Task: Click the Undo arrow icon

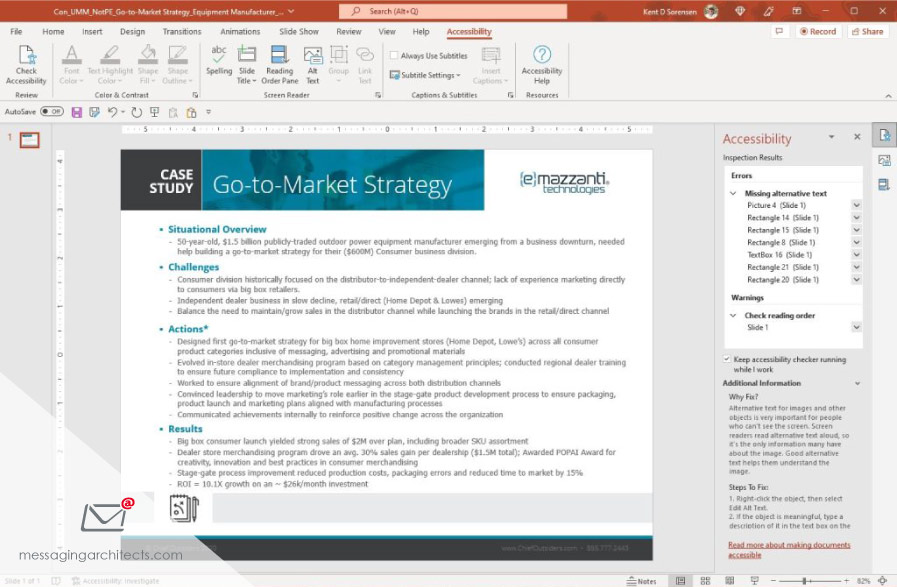Action: [112, 112]
